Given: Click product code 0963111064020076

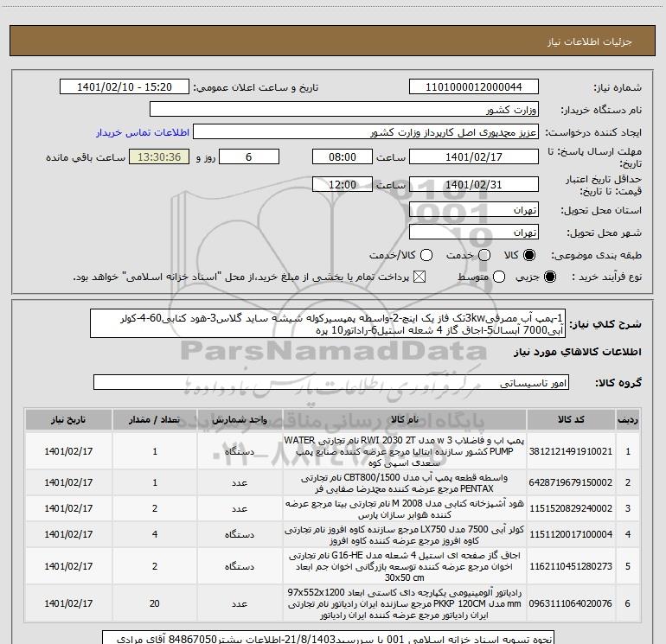Looking at the screenshot, I should tap(571, 603).
